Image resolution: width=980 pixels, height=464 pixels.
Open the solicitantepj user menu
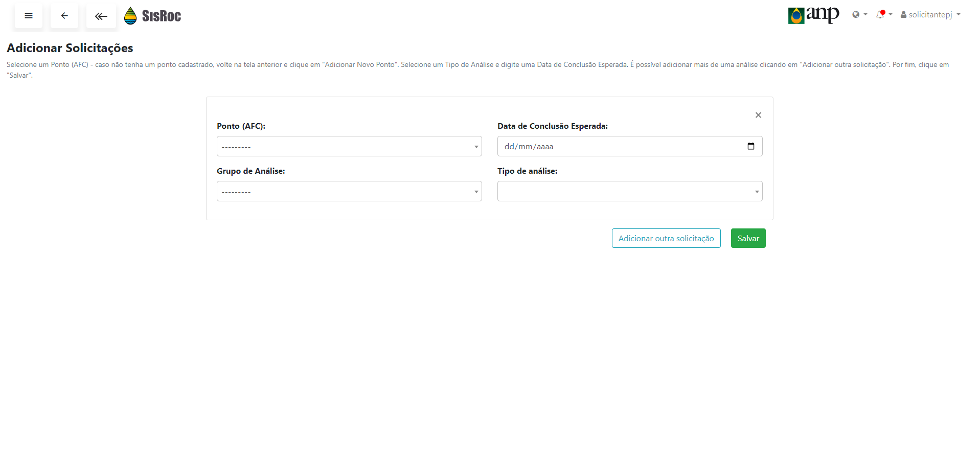(x=930, y=15)
